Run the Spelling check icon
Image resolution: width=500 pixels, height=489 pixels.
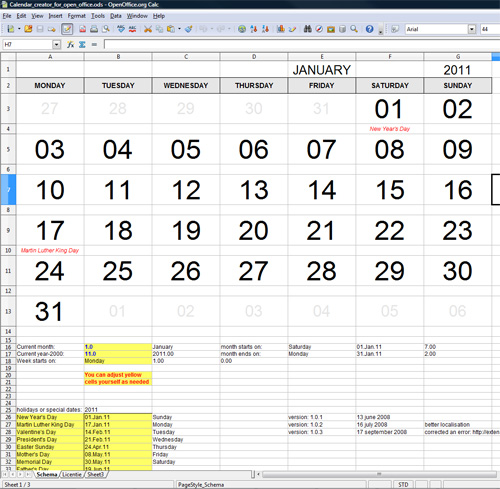(x=121, y=29)
